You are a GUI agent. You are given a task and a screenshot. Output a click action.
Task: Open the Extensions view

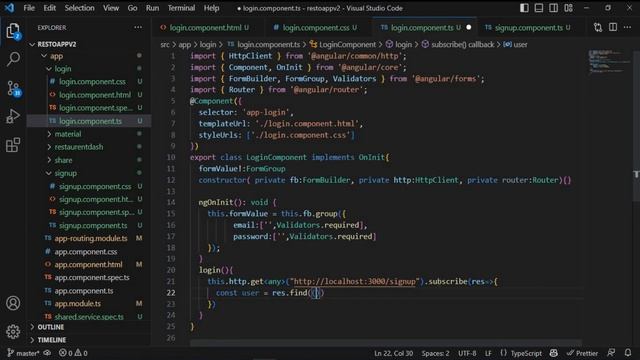coord(13,145)
